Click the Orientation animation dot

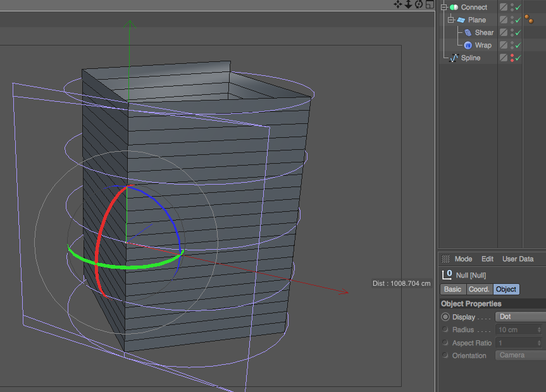coord(445,355)
